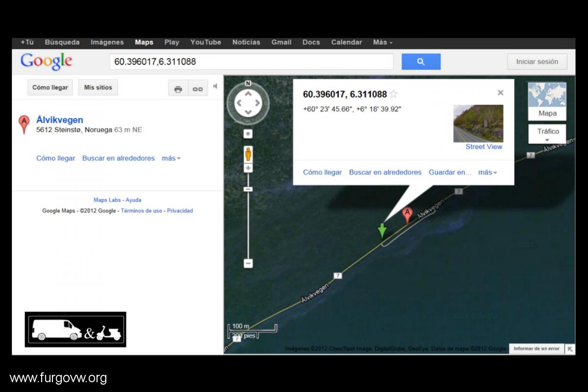Click the "5612 Steinstø, Noruega" address text
This screenshot has width=588, height=392.
pos(74,130)
